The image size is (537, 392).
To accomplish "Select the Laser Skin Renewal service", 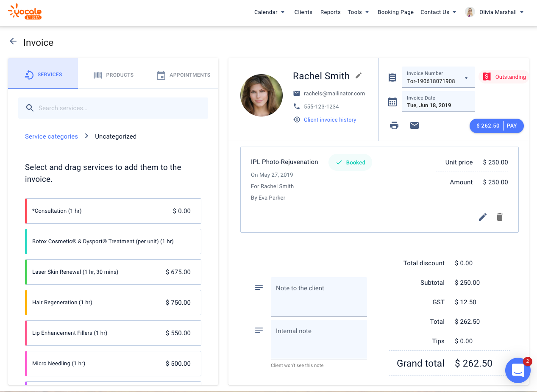I will pos(113,272).
